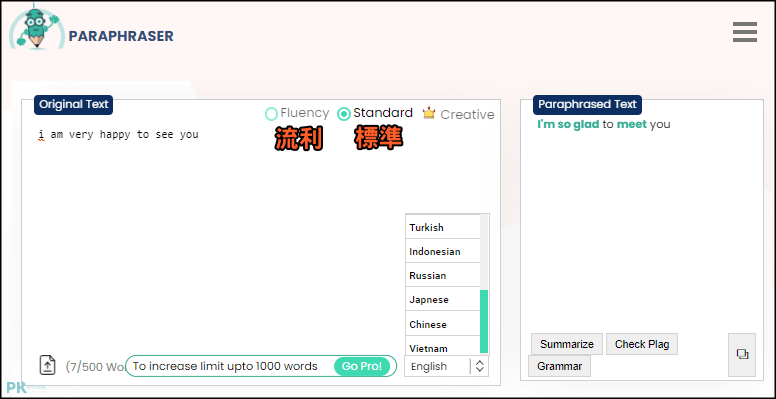Select Vietnam from the language list

click(x=443, y=346)
